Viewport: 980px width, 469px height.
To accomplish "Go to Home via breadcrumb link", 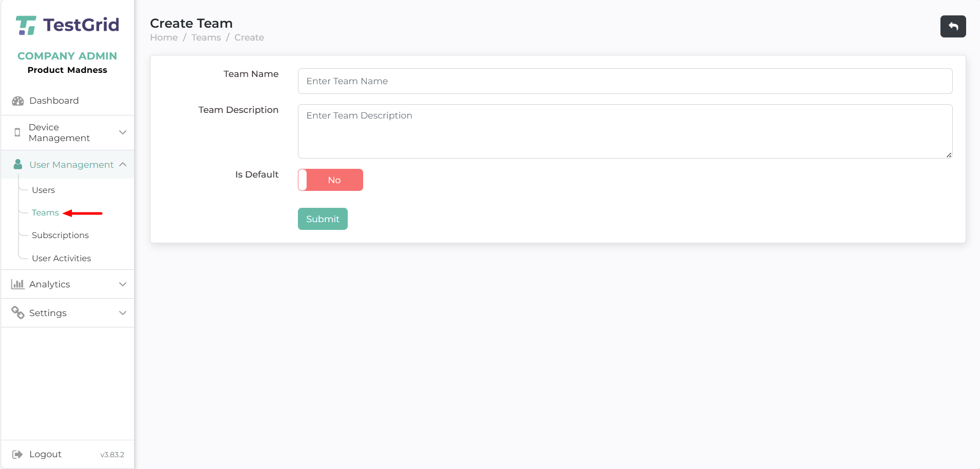I will (x=164, y=37).
